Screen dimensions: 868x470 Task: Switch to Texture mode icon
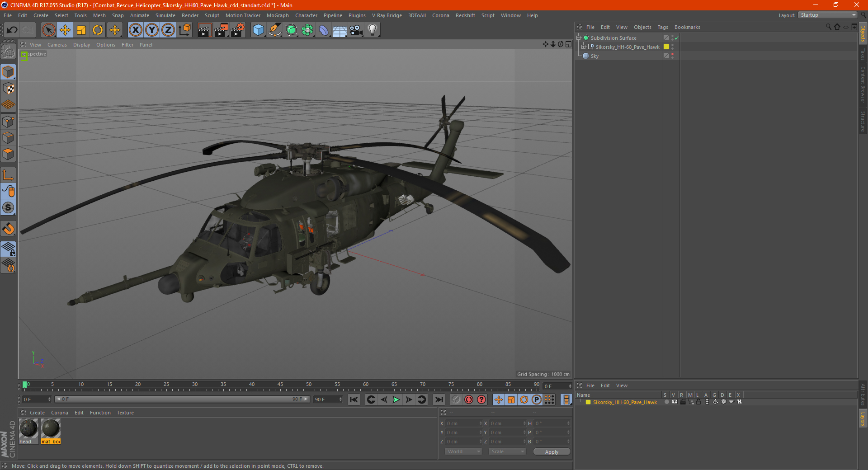(8, 88)
